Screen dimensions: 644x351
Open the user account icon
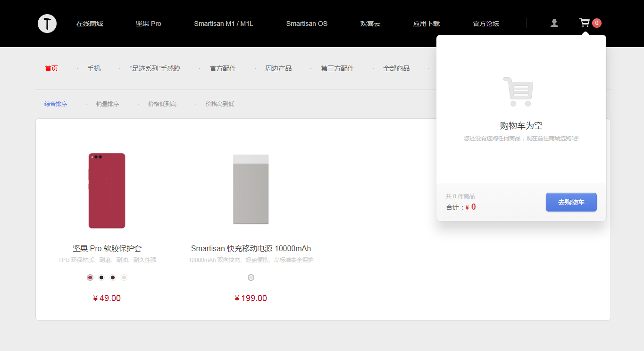click(x=554, y=23)
